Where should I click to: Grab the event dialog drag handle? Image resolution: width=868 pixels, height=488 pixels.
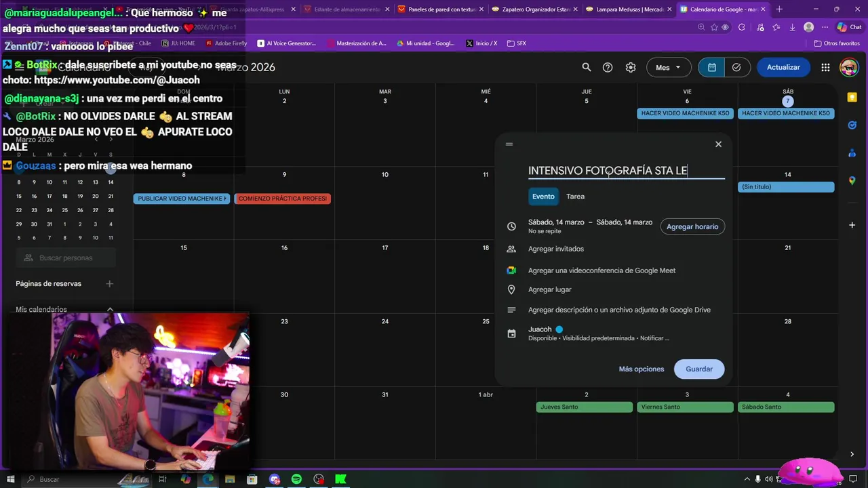click(x=509, y=144)
